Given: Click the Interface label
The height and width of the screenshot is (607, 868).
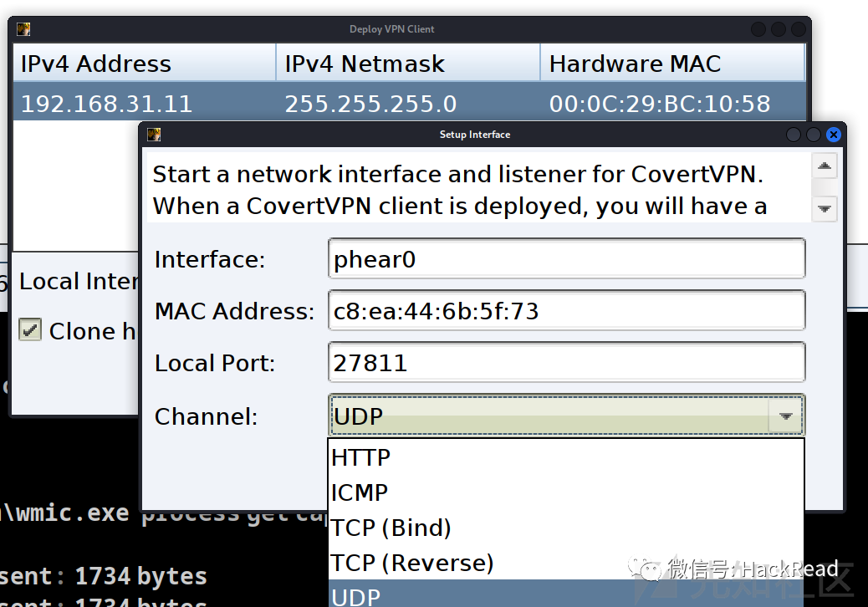Looking at the screenshot, I should click(x=210, y=259).
